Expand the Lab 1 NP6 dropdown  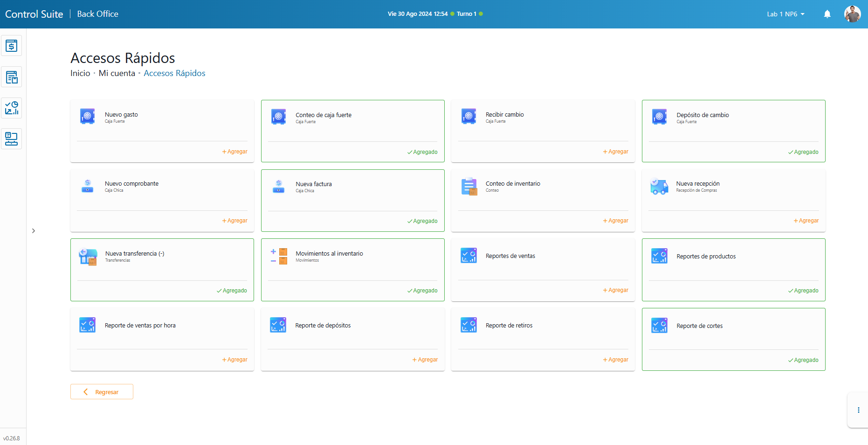pyautogui.click(x=785, y=14)
